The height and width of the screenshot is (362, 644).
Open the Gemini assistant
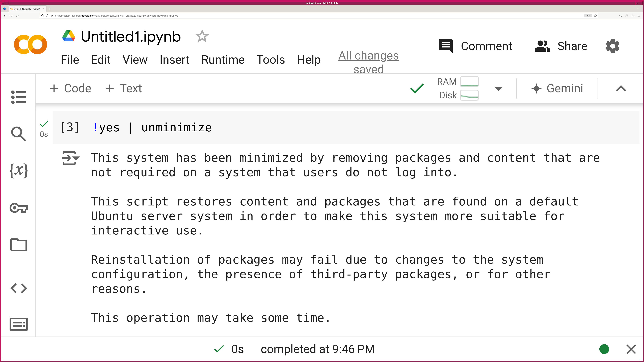[x=557, y=88]
